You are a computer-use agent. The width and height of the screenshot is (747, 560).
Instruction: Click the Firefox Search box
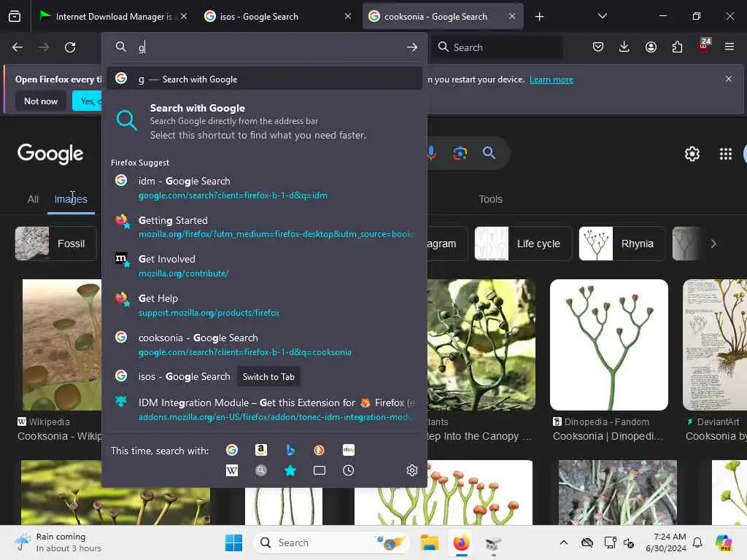(x=497, y=47)
